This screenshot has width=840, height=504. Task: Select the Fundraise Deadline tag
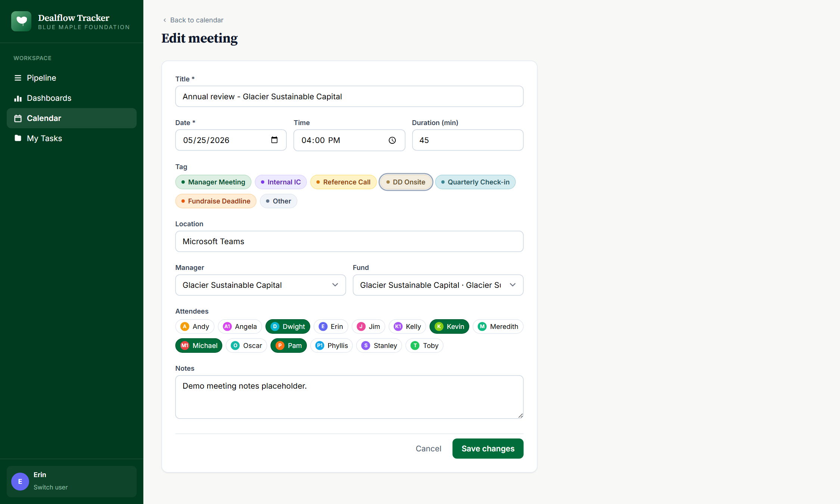[x=216, y=201]
